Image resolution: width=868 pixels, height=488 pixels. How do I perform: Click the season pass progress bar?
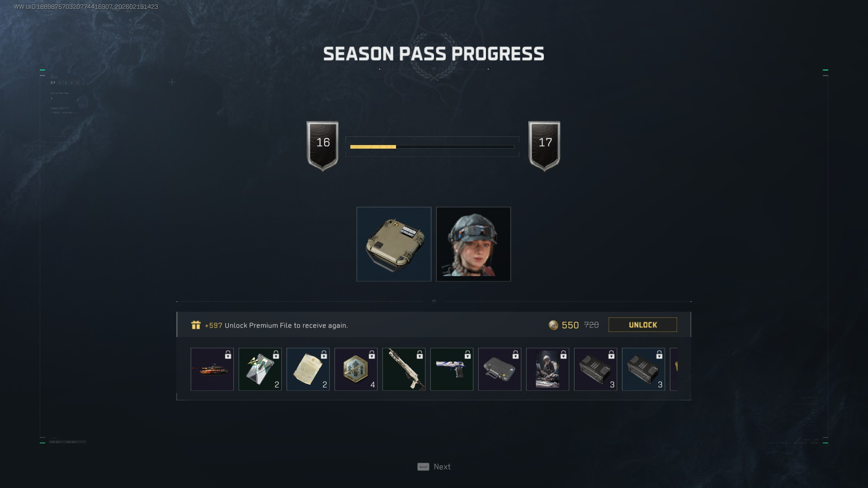[432, 147]
